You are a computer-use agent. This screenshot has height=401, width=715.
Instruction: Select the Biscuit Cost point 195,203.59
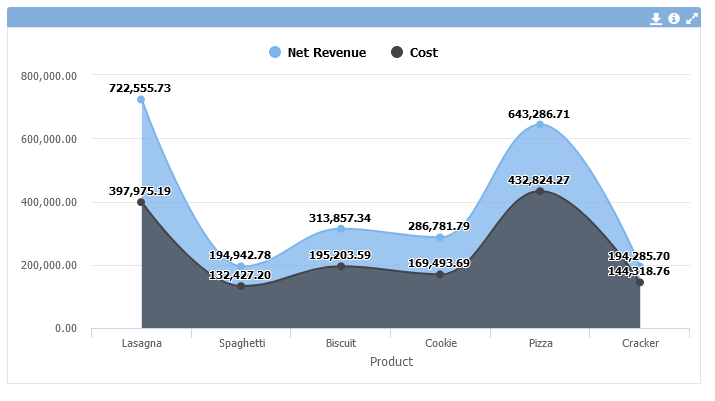341,266
